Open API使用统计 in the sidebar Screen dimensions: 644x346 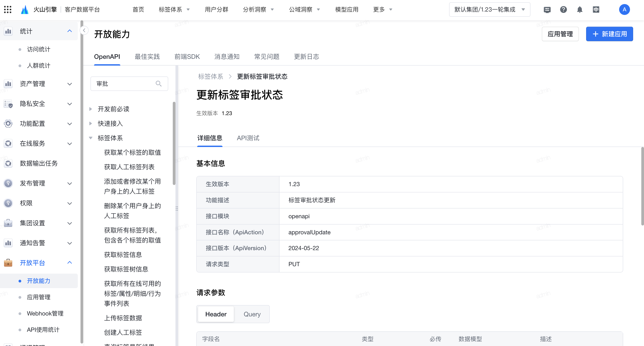click(x=43, y=329)
